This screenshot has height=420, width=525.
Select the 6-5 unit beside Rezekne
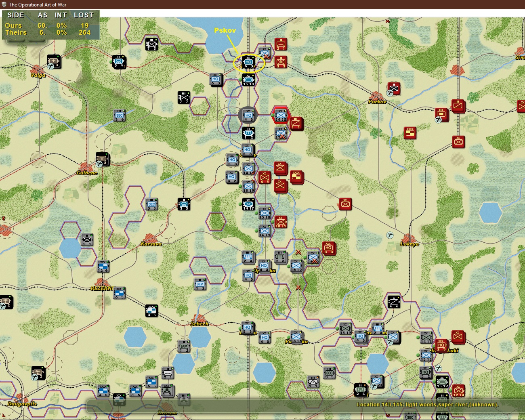pos(119,293)
